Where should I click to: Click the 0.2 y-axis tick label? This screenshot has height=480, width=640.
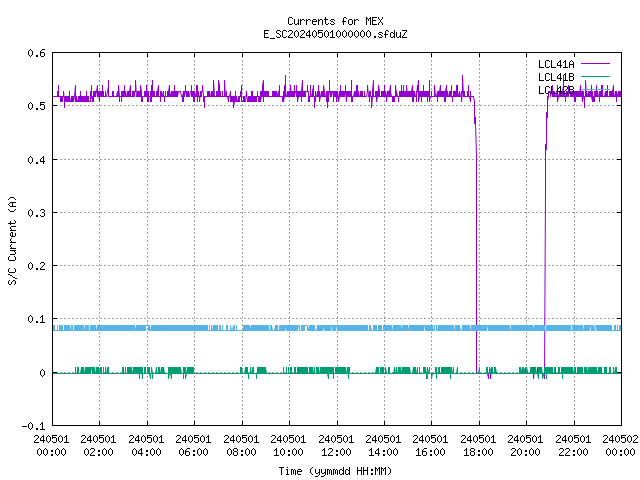click(x=36, y=266)
